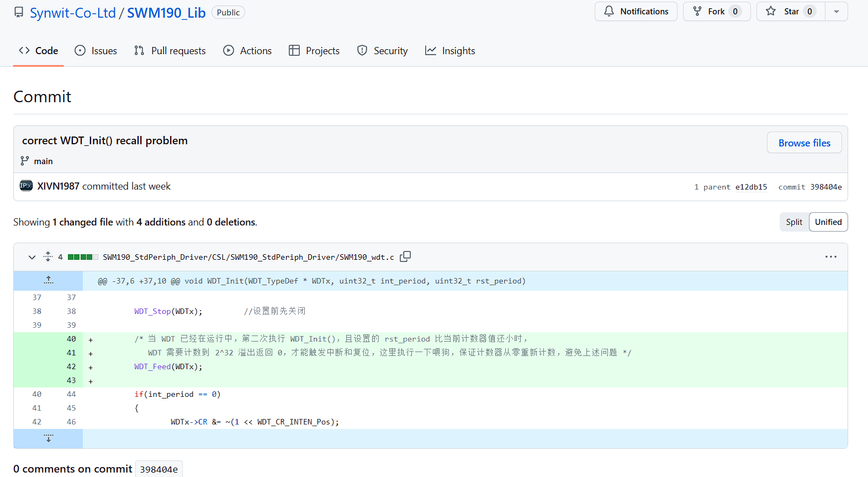
Task: Select the Split diff view
Action: tap(794, 222)
